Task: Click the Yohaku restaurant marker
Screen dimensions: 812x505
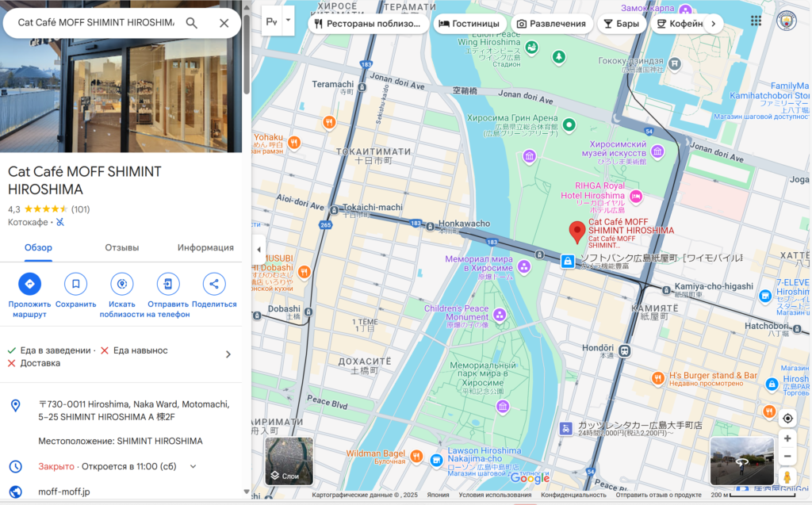Action: click(294, 143)
